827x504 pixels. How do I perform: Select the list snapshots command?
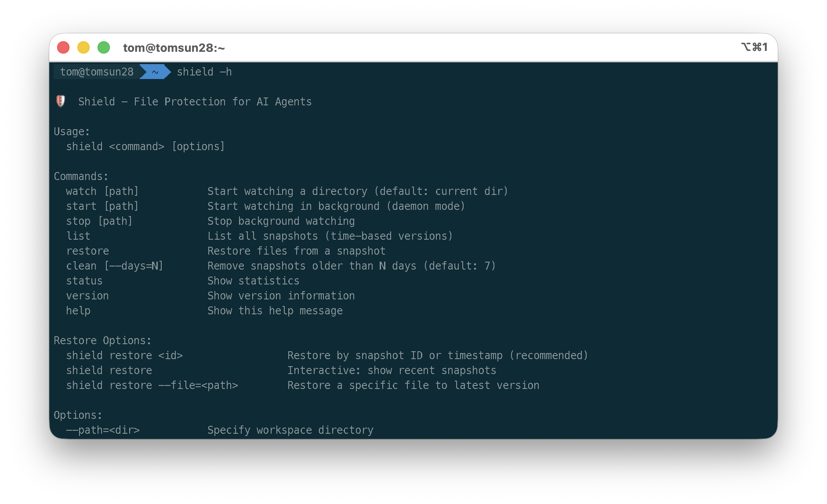[x=78, y=236]
